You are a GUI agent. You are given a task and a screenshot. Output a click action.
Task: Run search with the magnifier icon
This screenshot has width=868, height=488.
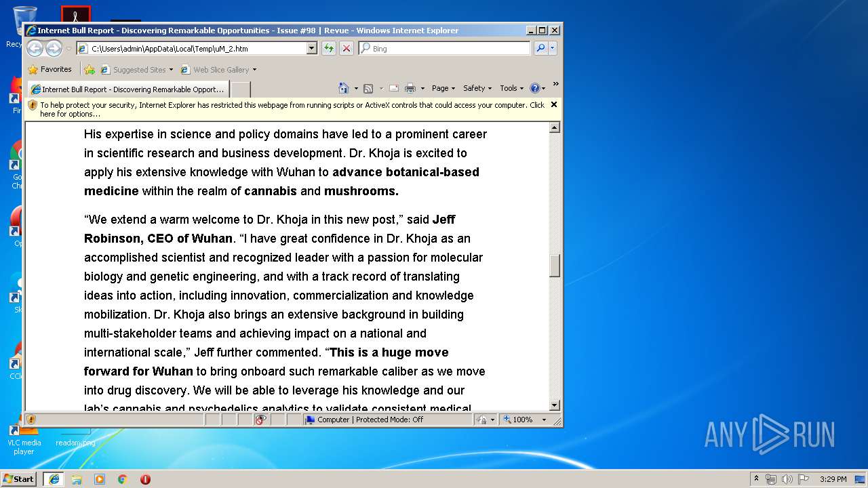pyautogui.click(x=540, y=48)
